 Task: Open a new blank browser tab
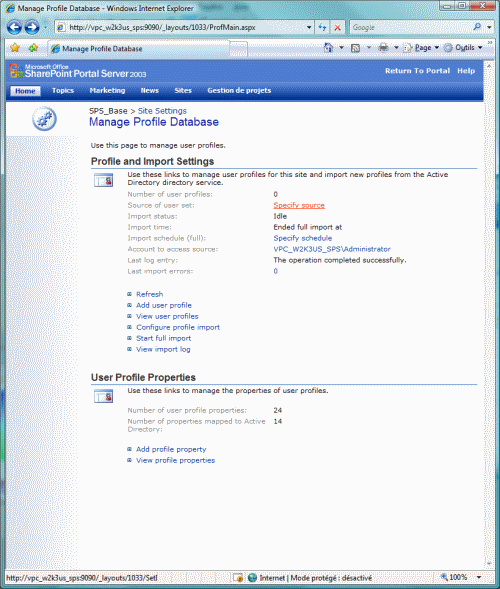[239, 49]
